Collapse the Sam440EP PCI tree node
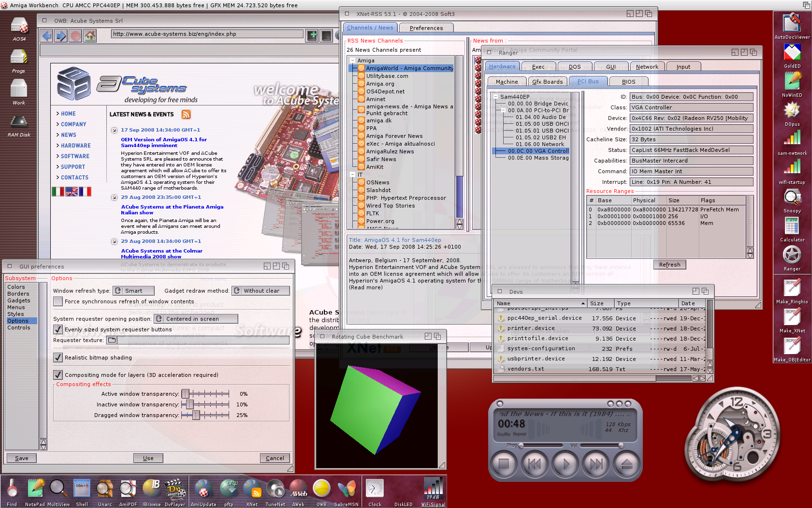Screen dimensions: 812x508 point(496,97)
